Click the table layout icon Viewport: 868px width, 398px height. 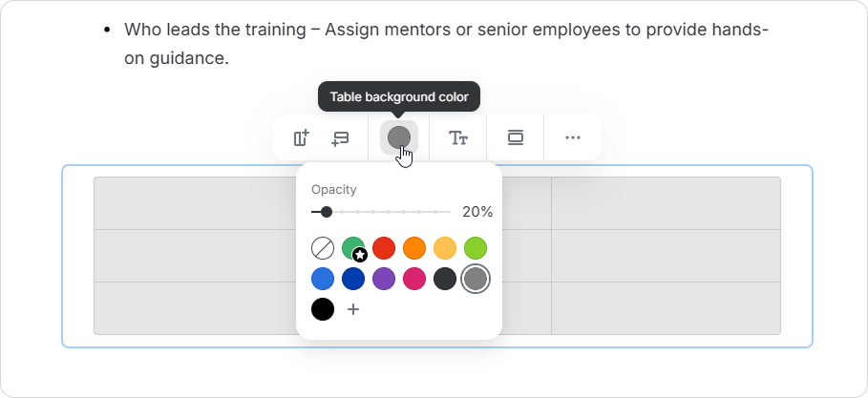click(516, 138)
